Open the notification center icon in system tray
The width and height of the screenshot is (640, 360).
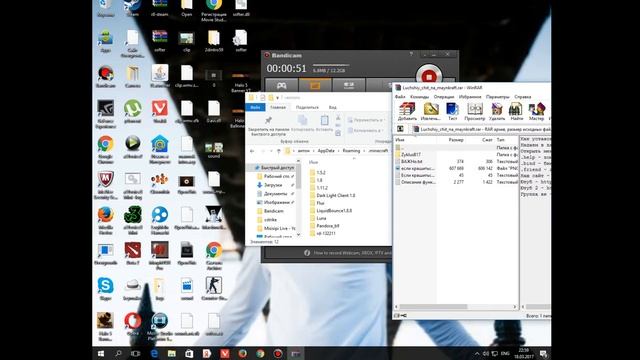(x=543, y=353)
